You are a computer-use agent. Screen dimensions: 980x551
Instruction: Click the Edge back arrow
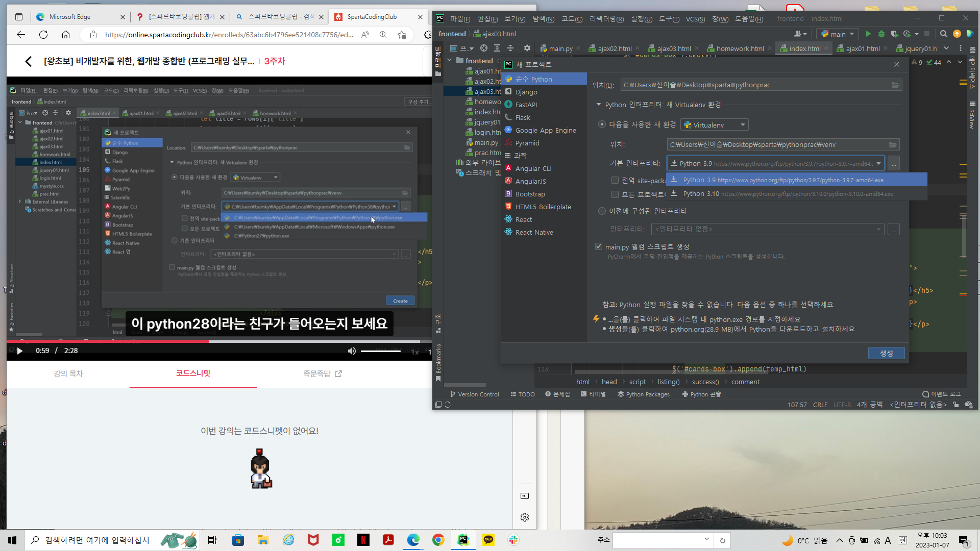click(21, 35)
